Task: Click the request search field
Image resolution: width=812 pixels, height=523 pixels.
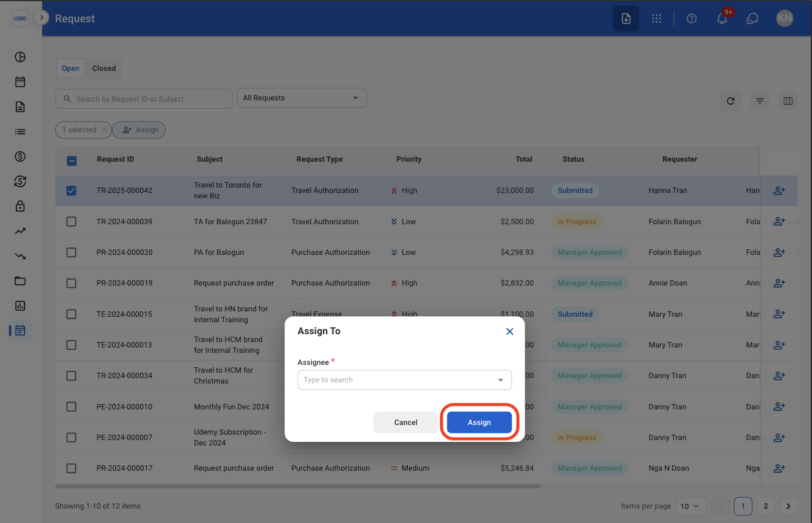Action: (144, 99)
